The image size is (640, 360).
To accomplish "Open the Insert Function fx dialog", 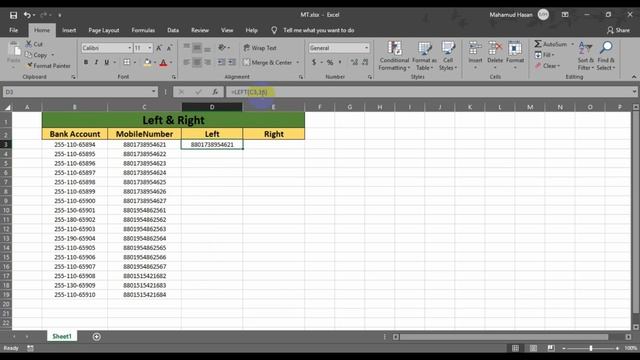I will [215, 92].
